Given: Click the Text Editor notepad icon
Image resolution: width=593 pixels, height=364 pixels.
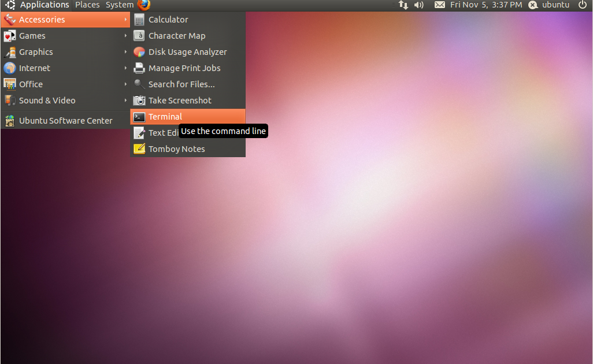Looking at the screenshot, I should coord(139,133).
